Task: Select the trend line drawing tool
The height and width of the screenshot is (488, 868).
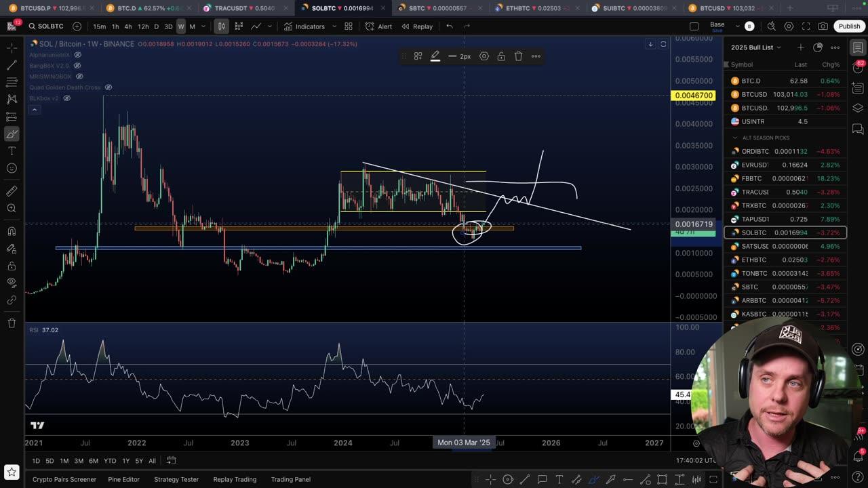Action: [12, 65]
